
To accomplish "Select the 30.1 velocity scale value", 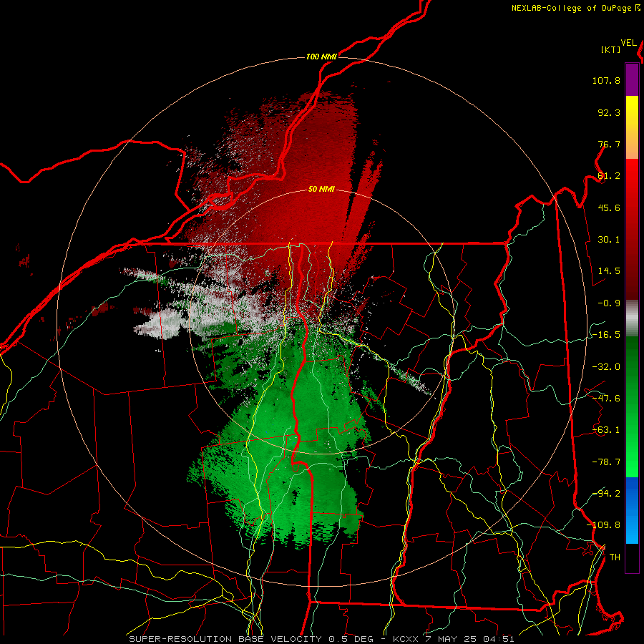I will pos(609,240).
